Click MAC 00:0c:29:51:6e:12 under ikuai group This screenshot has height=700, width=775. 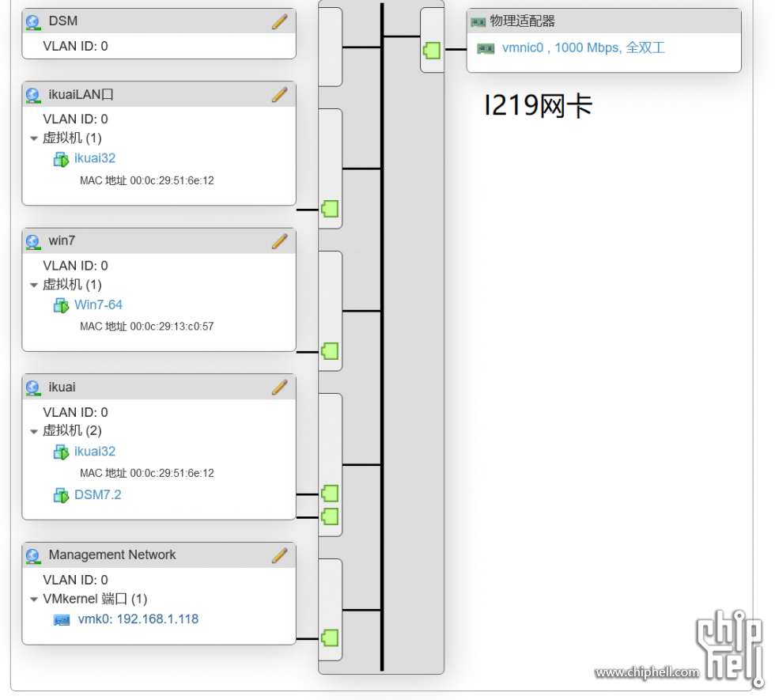[147, 473]
